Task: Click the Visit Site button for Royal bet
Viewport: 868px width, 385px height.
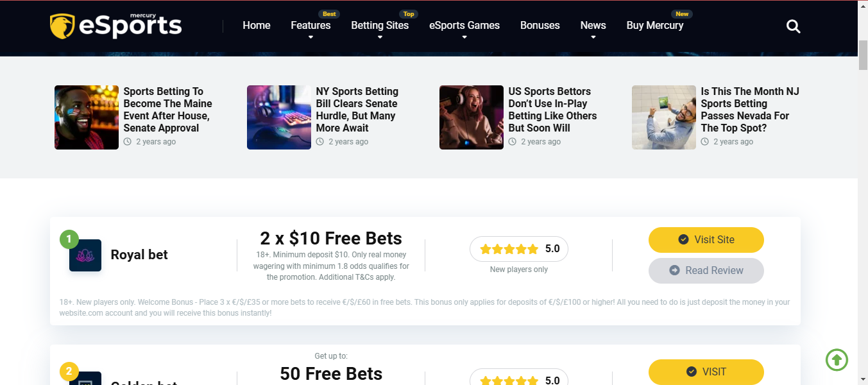Action: click(x=706, y=240)
